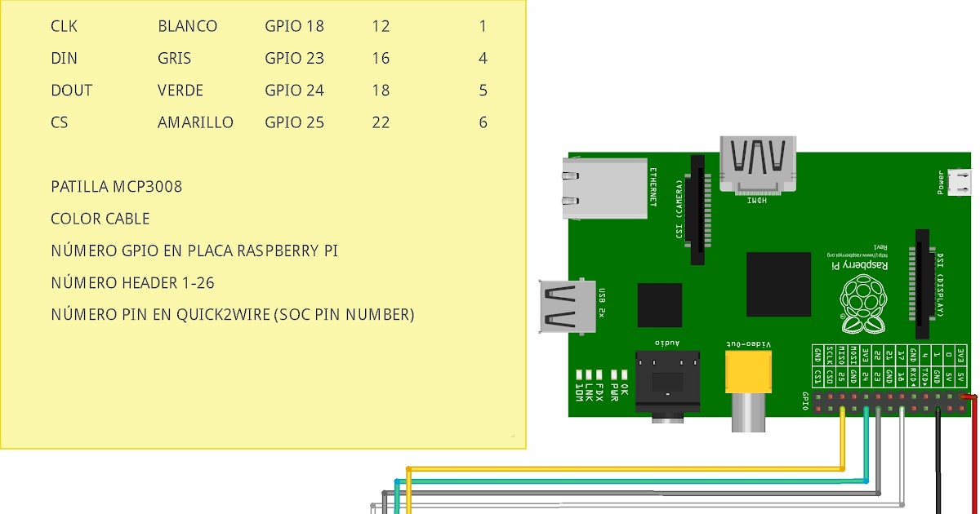Viewport: 980px width, 514px height.
Task: Click header number 12 in CLK row
Action: 381,26
